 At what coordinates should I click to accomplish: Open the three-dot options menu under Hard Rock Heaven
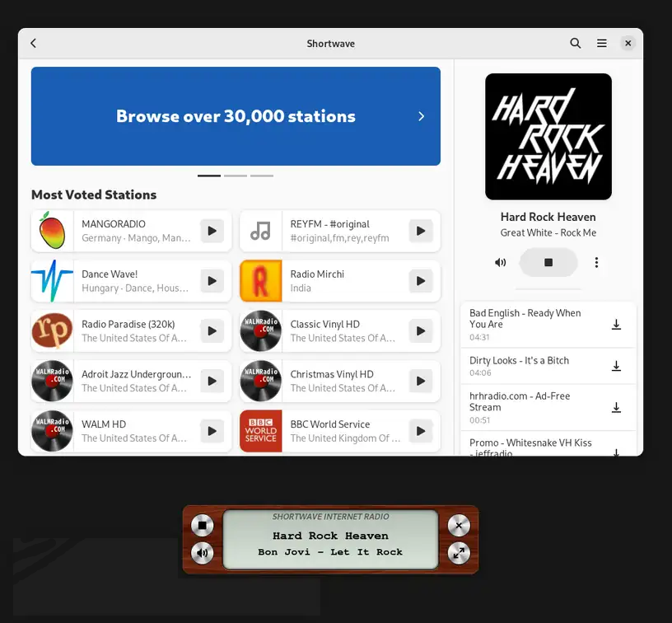pyautogui.click(x=597, y=263)
